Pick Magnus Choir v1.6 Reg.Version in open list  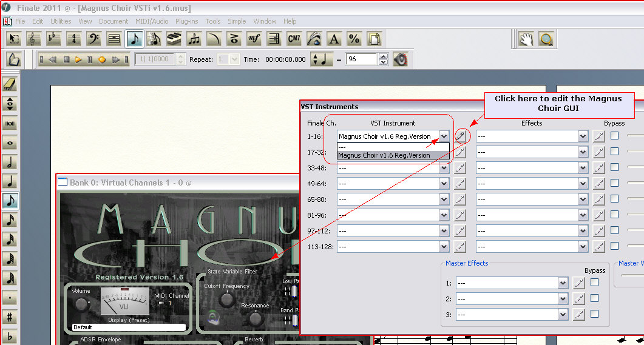pos(393,155)
